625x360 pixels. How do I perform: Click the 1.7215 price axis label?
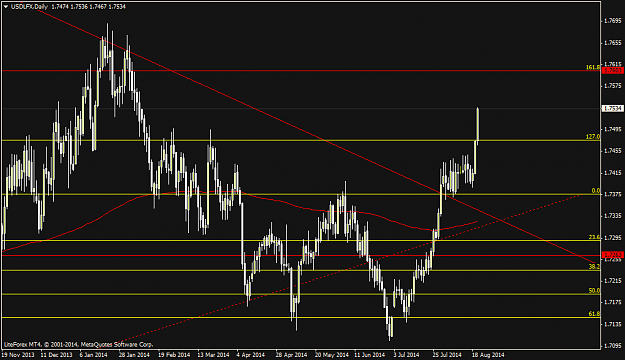(613, 281)
